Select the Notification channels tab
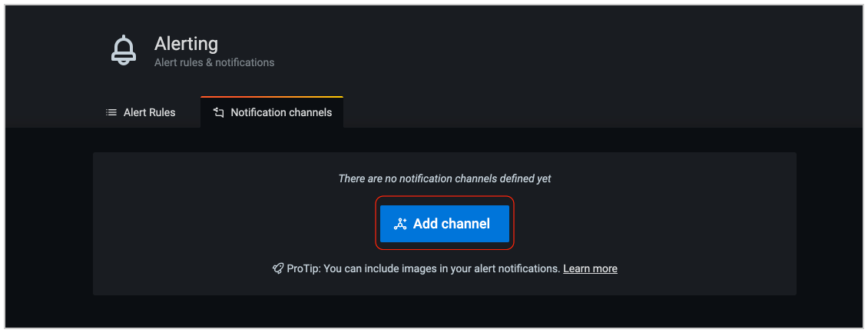The height and width of the screenshot is (333, 868). [272, 112]
